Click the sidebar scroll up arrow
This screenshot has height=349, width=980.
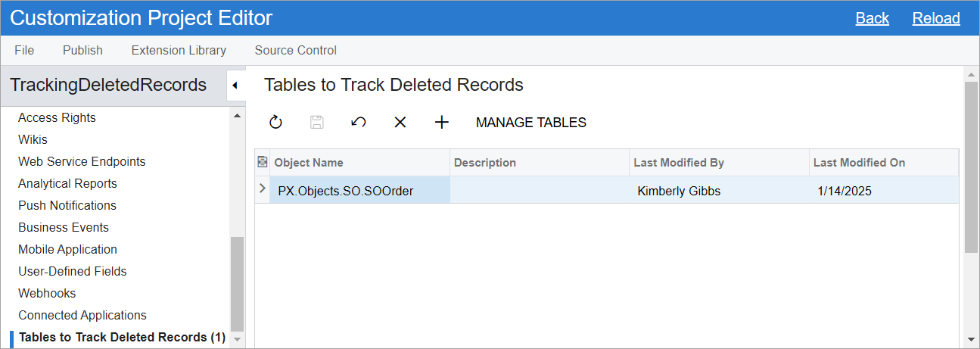point(238,116)
